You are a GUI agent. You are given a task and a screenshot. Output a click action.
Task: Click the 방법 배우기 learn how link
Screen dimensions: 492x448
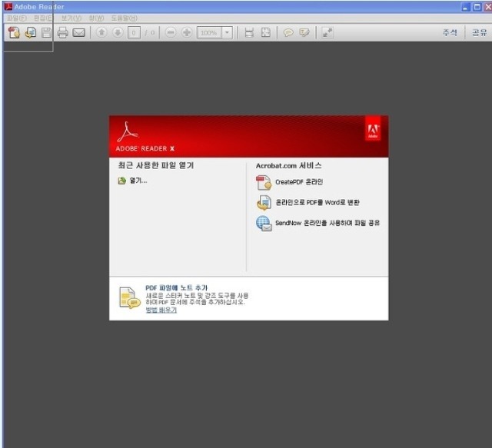(161, 310)
